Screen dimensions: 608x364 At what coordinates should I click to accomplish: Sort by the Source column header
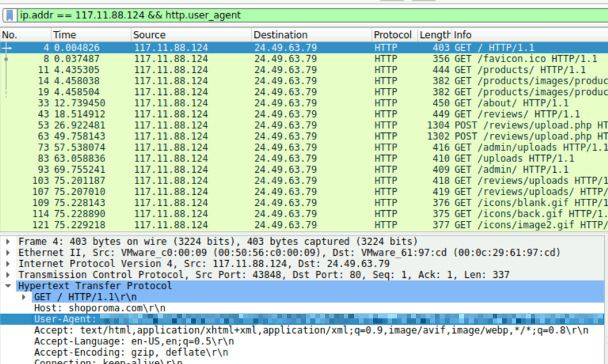click(190, 35)
